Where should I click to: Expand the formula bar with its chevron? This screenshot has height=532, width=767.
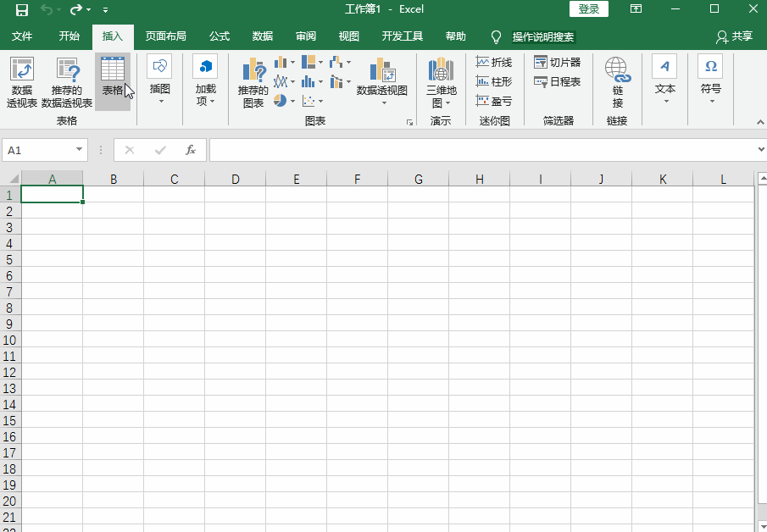pyautogui.click(x=761, y=149)
